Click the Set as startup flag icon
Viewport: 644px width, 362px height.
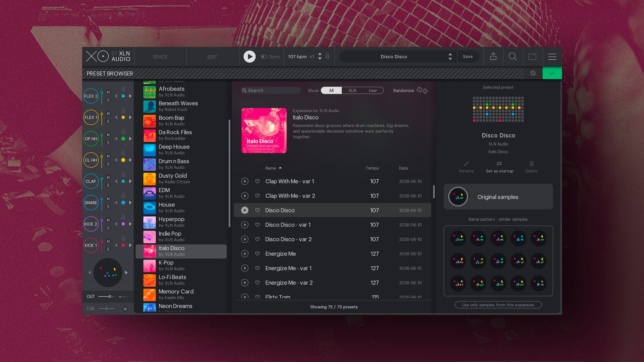click(499, 164)
